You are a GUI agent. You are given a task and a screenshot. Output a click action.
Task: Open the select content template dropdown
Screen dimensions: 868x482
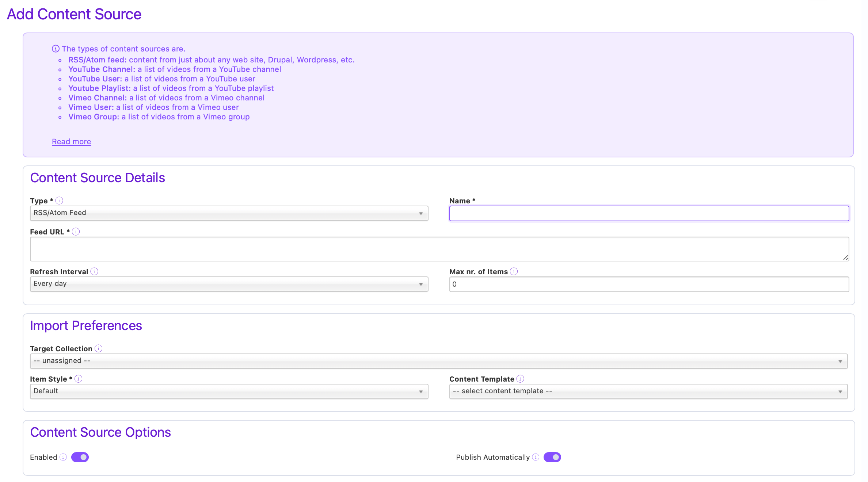pyautogui.click(x=648, y=391)
